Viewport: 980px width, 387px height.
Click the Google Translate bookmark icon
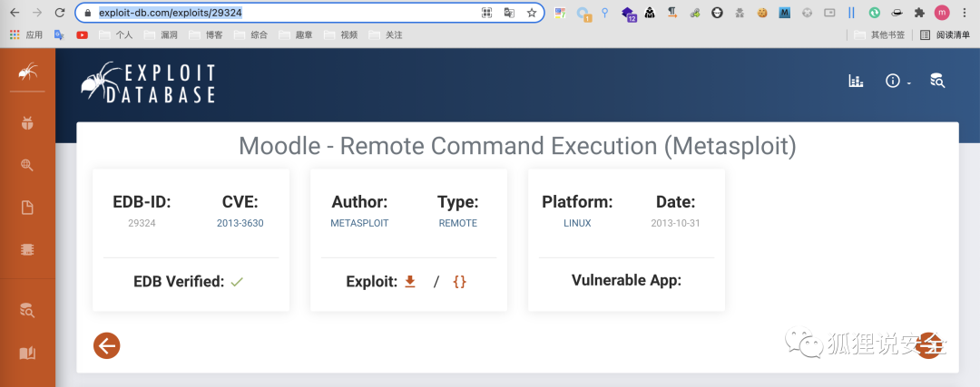point(59,35)
